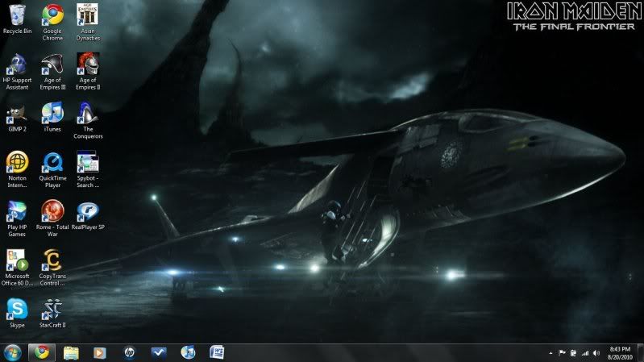Open Microsoft Word from the taskbar
This screenshot has width=644, height=362.
click(217, 352)
